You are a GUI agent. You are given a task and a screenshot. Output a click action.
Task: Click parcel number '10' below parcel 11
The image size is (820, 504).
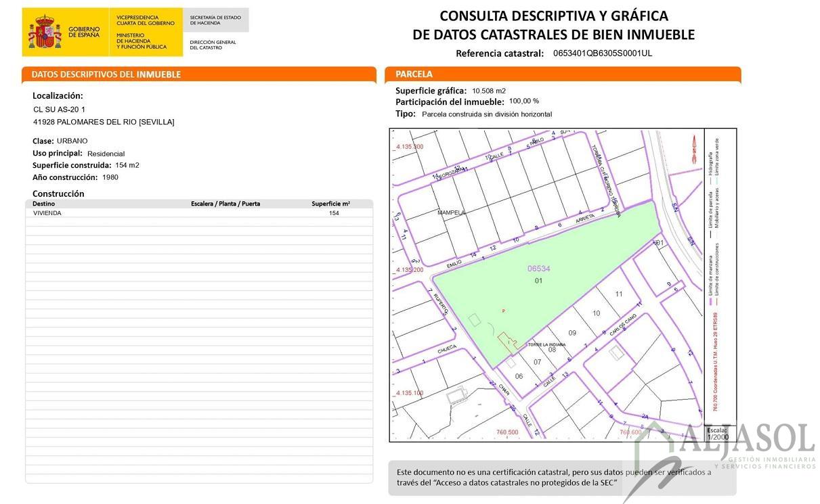coord(597,313)
